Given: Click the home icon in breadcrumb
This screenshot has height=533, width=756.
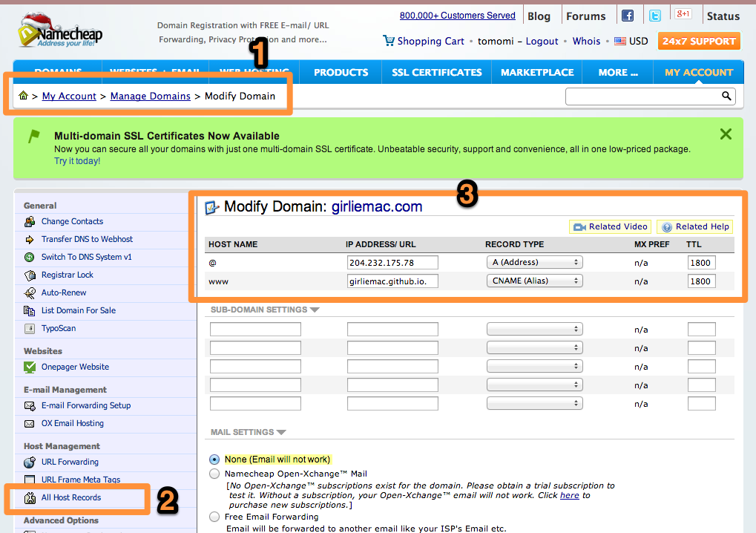Looking at the screenshot, I should pyautogui.click(x=24, y=96).
